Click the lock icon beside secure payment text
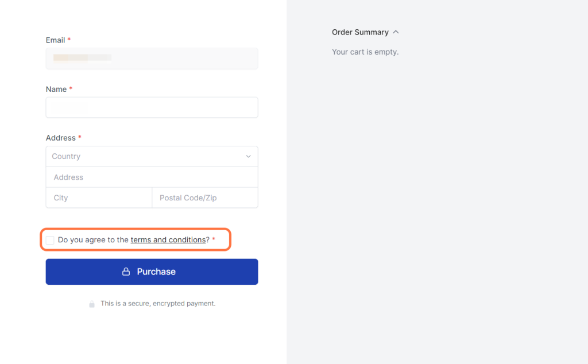588x364 pixels. pyautogui.click(x=92, y=303)
